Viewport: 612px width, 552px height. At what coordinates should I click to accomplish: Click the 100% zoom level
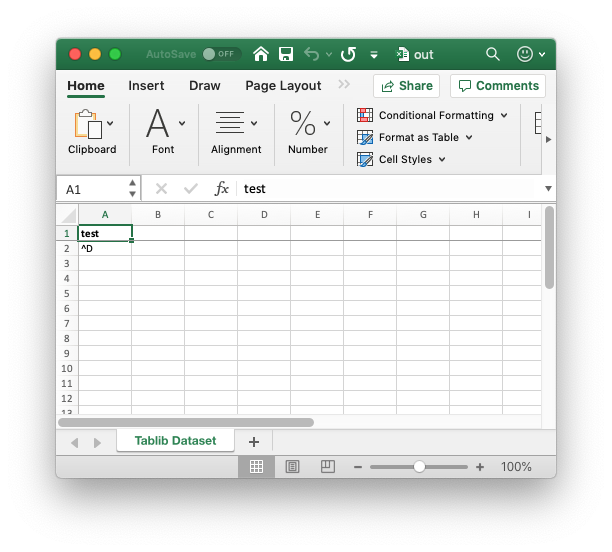pos(516,467)
